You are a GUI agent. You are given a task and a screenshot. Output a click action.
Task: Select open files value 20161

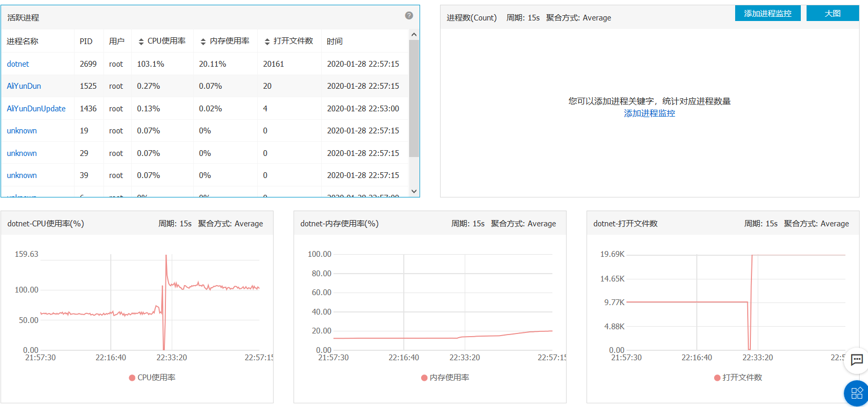tap(274, 64)
